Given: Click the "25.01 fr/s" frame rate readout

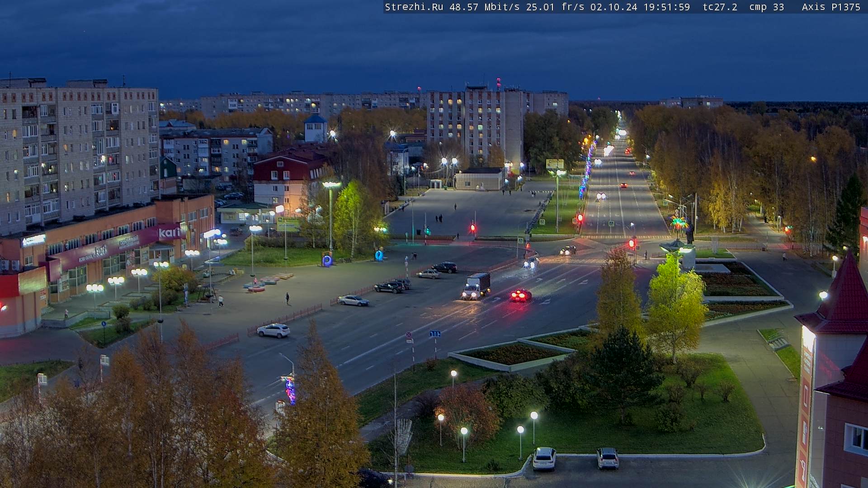Looking at the screenshot, I should tap(555, 7).
